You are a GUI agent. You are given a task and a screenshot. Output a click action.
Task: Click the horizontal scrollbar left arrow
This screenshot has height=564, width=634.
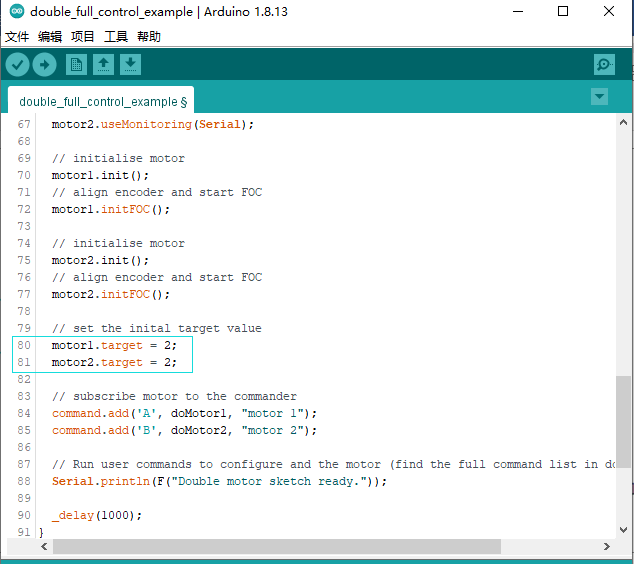44,547
